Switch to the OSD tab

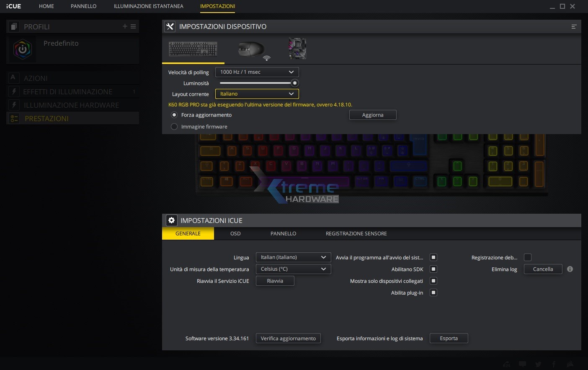(235, 233)
